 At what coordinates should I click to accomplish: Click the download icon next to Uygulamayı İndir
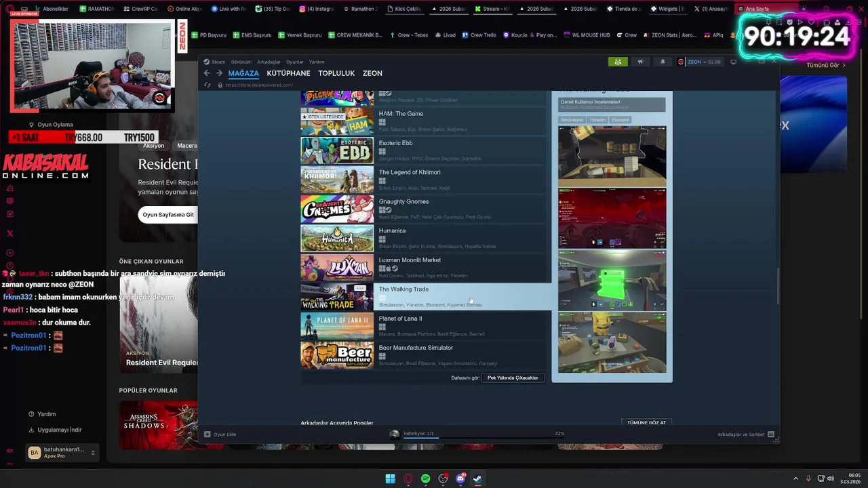coord(31,430)
